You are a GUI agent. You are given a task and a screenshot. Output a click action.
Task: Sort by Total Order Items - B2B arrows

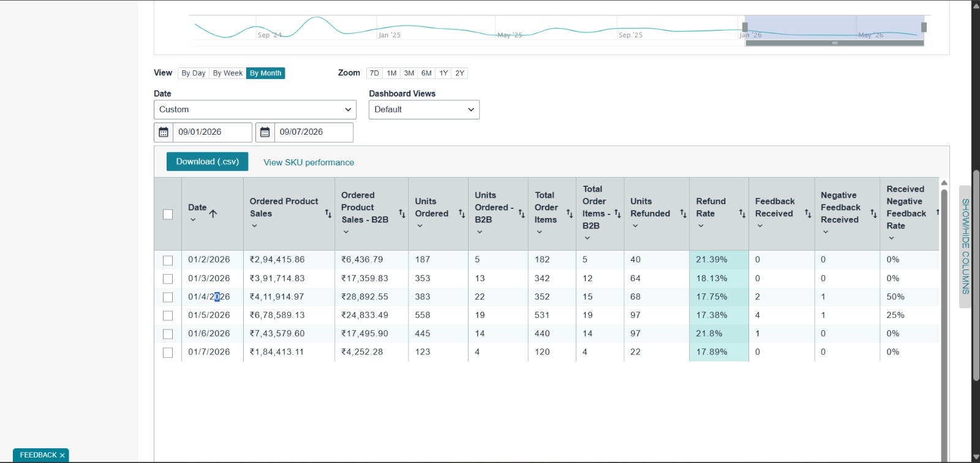617,214
